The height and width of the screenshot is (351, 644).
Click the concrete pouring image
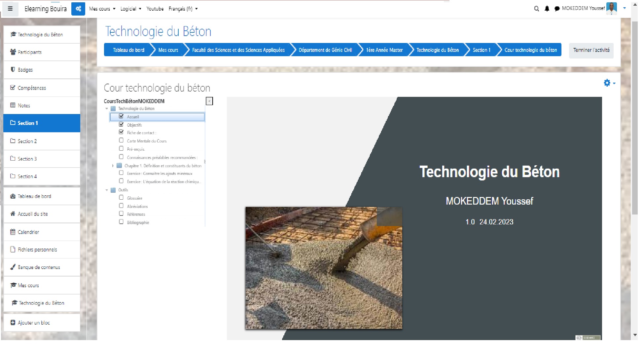pyautogui.click(x=324, y=268)
